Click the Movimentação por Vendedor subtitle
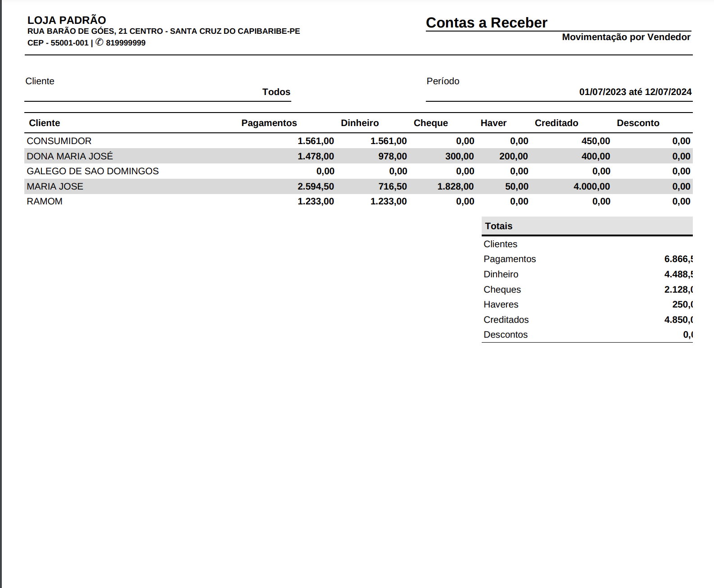The height and width of the screenshot is (588, 714). tap(626, 37)
